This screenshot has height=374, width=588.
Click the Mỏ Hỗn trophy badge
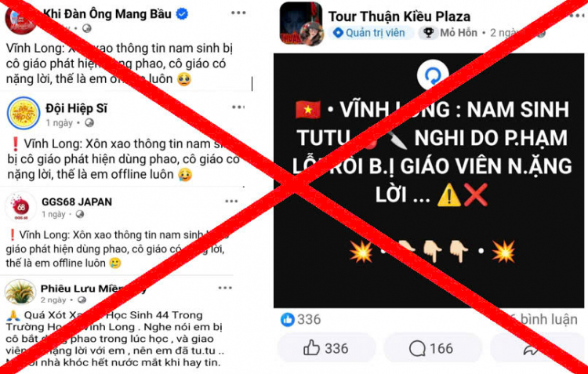tap(449, 33)
